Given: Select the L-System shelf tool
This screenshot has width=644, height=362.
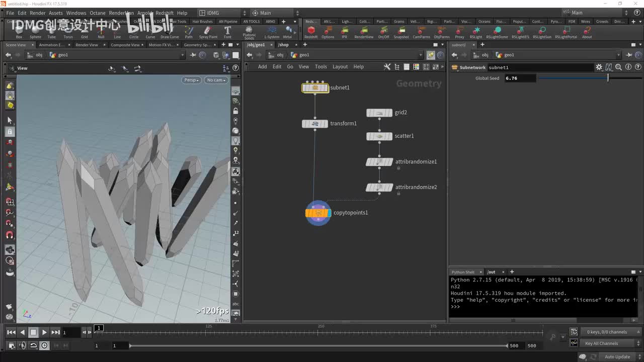Looking at the screenshot, I should click(272, 31).
